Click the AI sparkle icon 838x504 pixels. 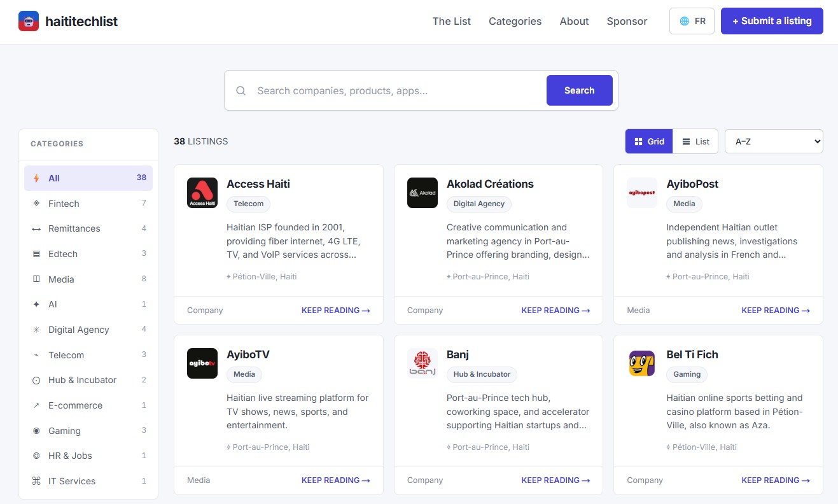(36, 304)
